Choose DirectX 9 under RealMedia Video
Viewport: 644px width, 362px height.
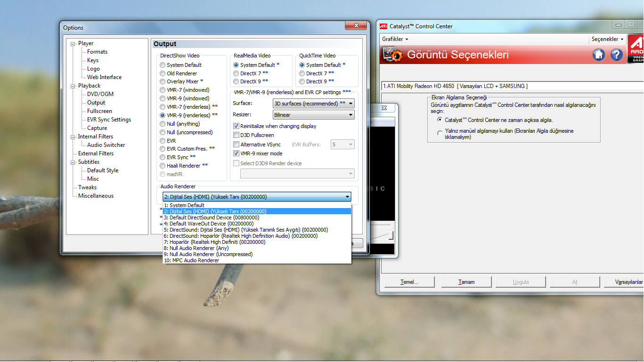[236, 81]
